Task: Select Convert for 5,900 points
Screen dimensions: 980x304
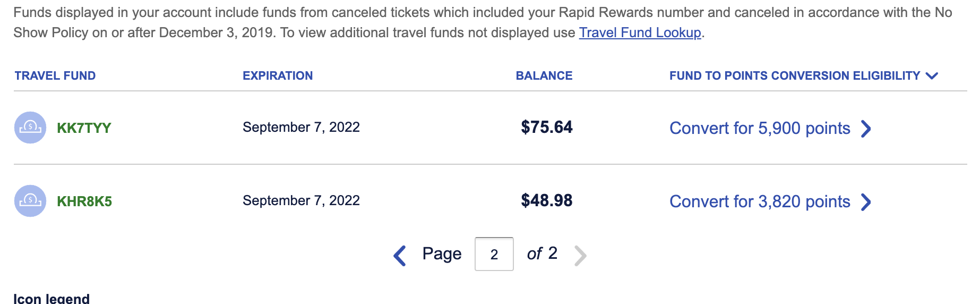Action: coord(760,128)
